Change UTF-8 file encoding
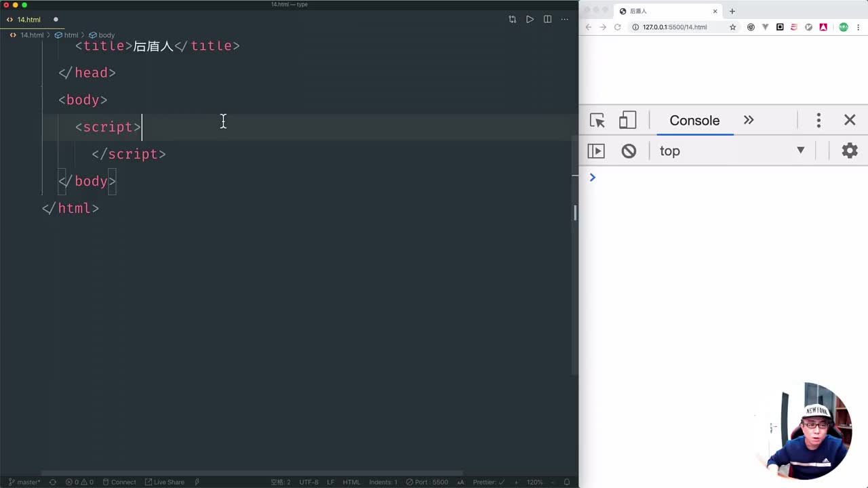Image resolution: width=868 pixels, height=488 pixels. tap(309, 482)
